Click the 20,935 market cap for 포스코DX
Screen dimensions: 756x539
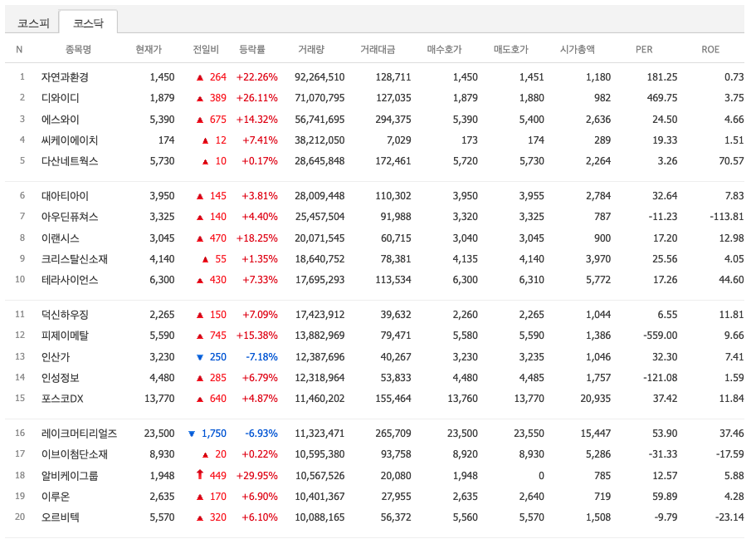pos(596,398)
